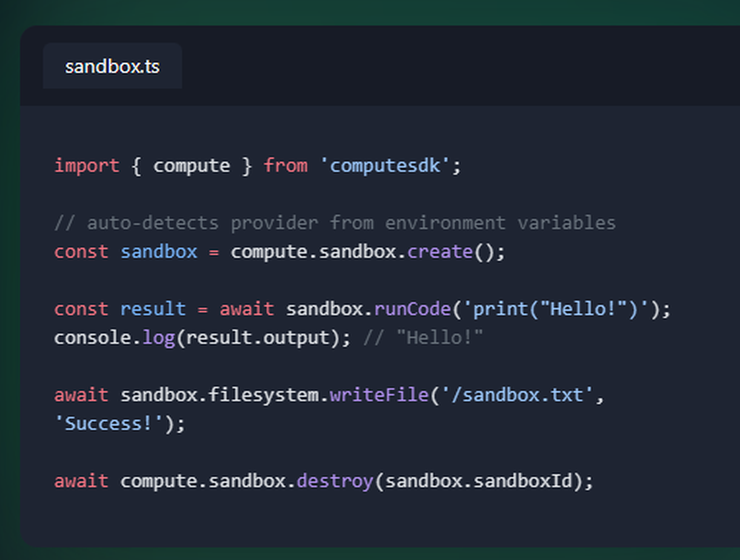
Task: Click the 'Success!' string literal
Action: (x=106, y=422)
